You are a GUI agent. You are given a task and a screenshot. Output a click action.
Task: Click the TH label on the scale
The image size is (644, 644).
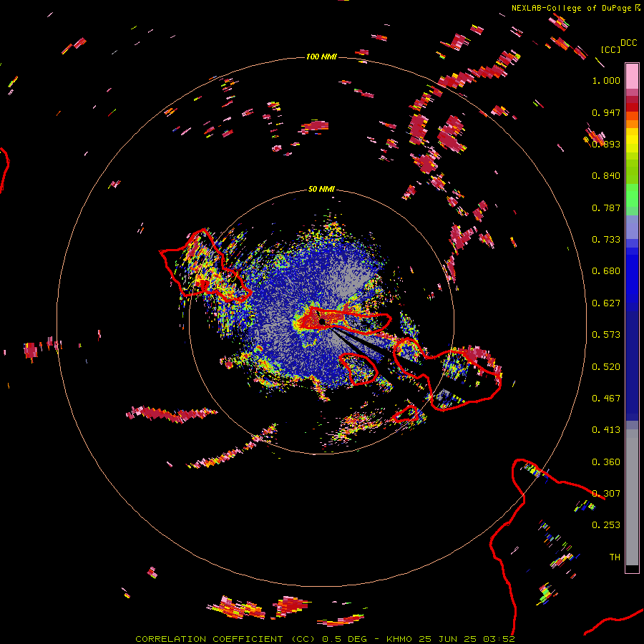[x=615, y=557]
